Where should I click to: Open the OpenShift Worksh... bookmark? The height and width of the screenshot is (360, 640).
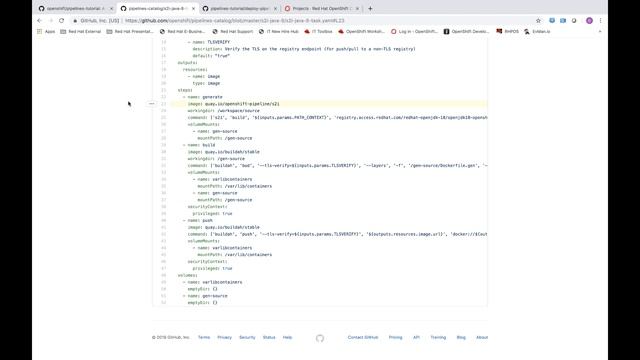point(361,31)
